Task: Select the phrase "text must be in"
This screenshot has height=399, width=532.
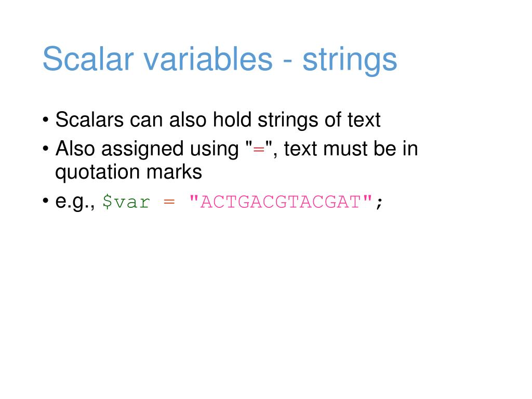Action: (x=351, y=149)
